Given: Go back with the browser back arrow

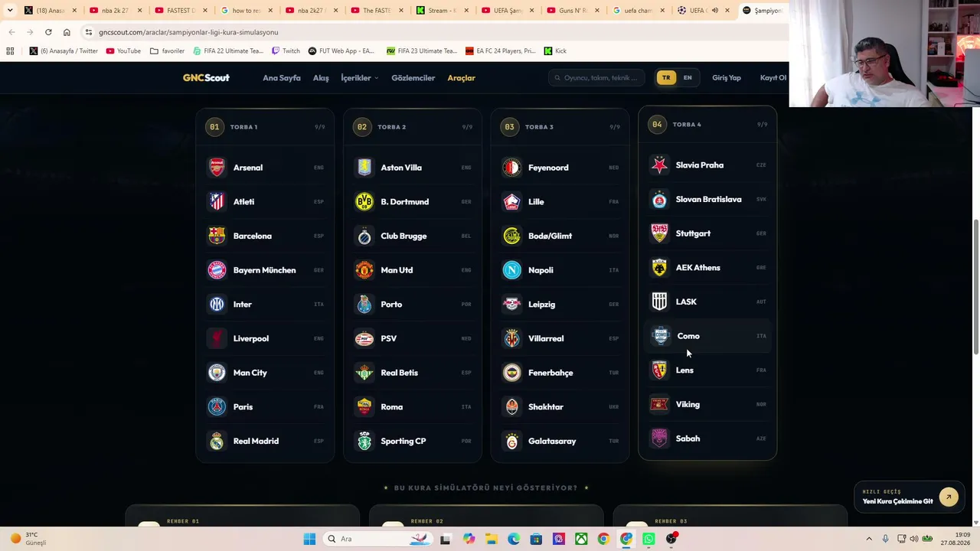Looking at the screenshot, I should [x=11, y=32].
